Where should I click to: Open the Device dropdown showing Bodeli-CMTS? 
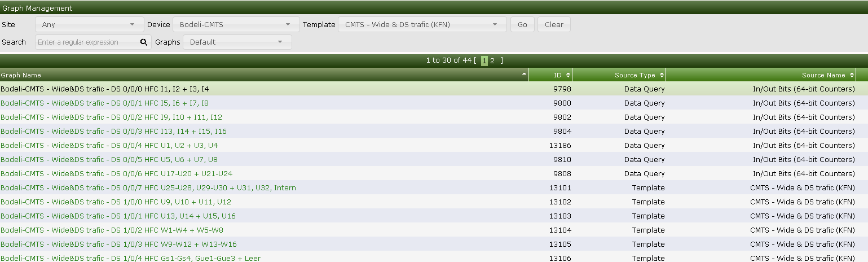point(236,25)
